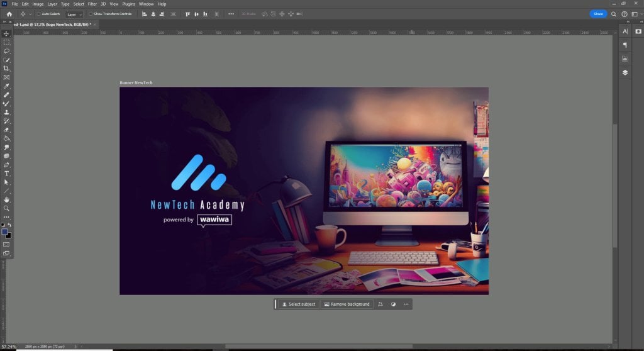Open the Layer menu
The height and width of the screenshot is (351, 644).
point(52,4)
